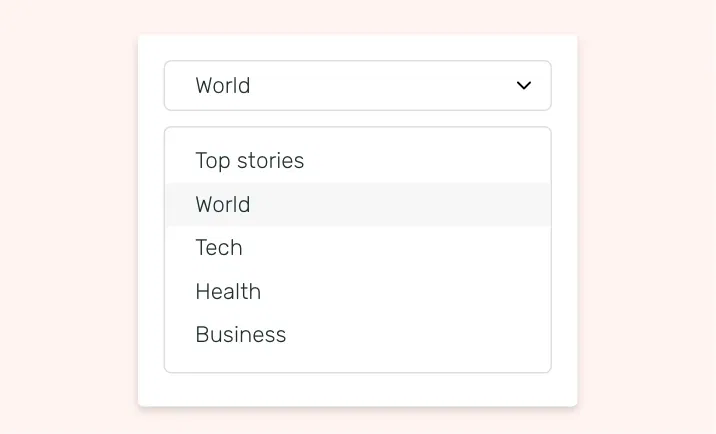Select the 'Top stories' option
This screenshot has width=716, height=434.
pyautogui.click(x=250, y=161)
